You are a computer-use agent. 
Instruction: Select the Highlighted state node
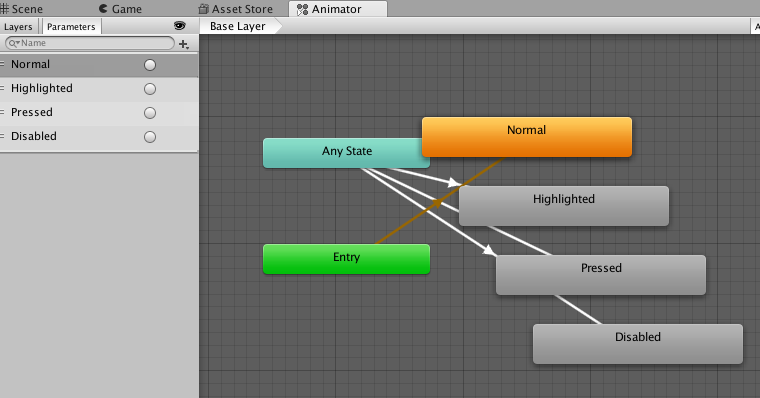[x=564, y=206]
